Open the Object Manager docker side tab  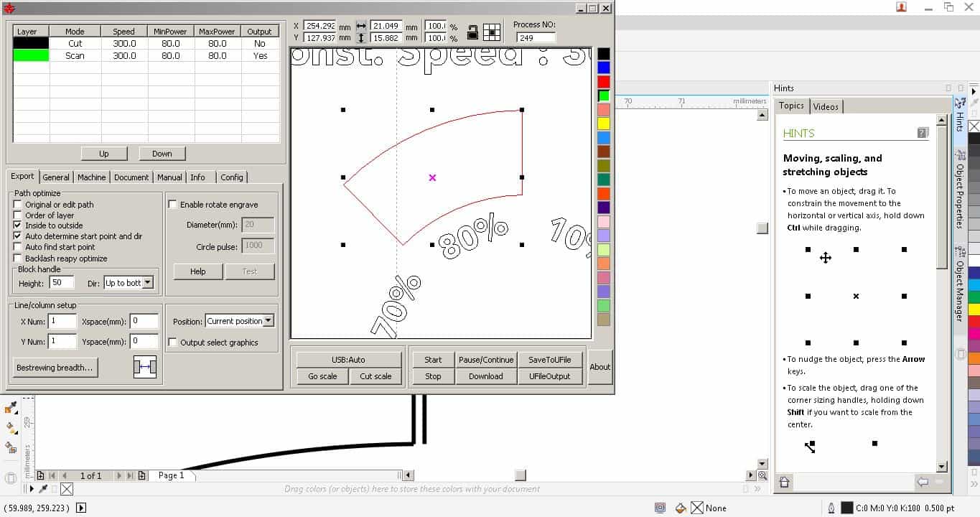960,284
